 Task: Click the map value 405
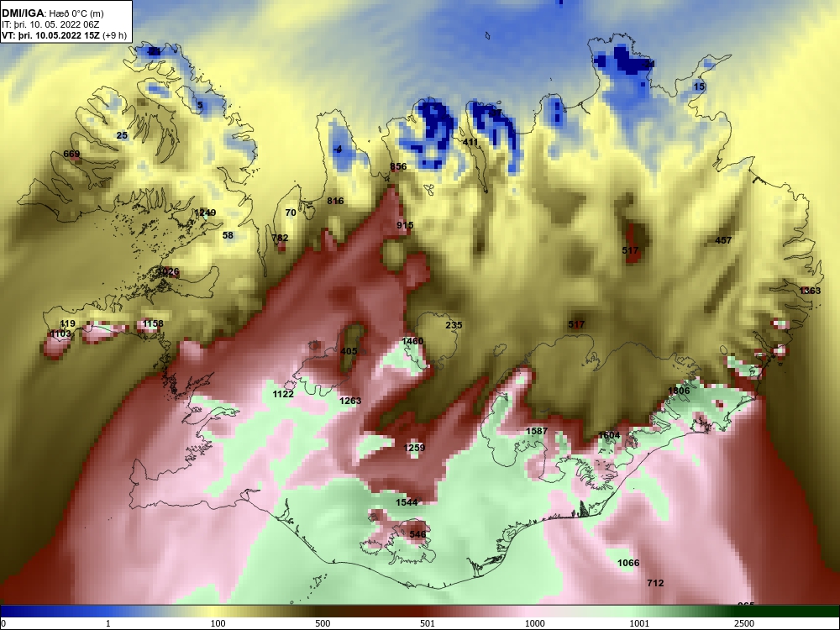point(349,351)
